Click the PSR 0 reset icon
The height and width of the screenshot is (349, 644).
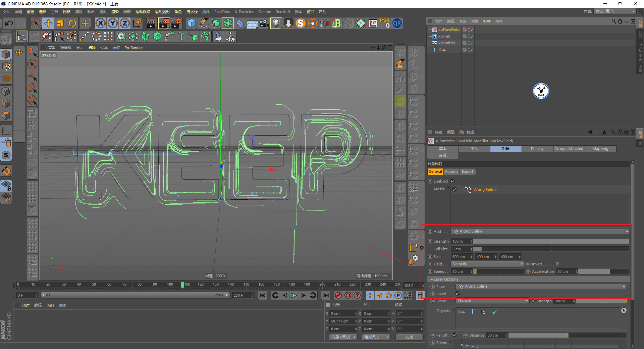coord(385,23)
